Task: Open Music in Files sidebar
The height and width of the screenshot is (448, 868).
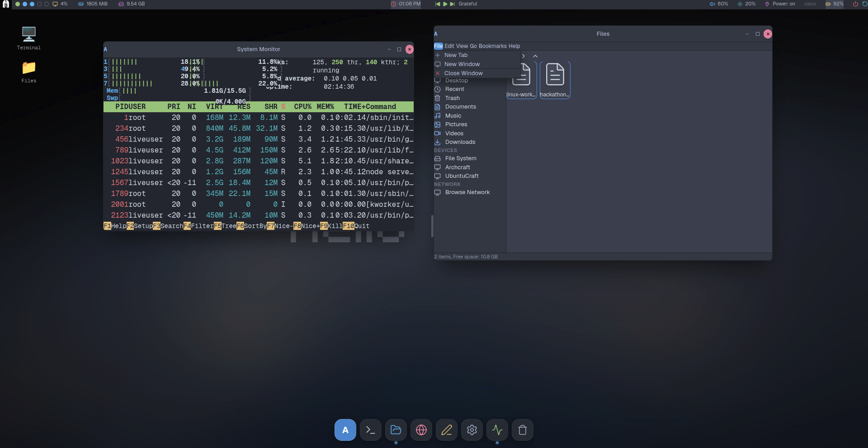Action: click(469, 116)
